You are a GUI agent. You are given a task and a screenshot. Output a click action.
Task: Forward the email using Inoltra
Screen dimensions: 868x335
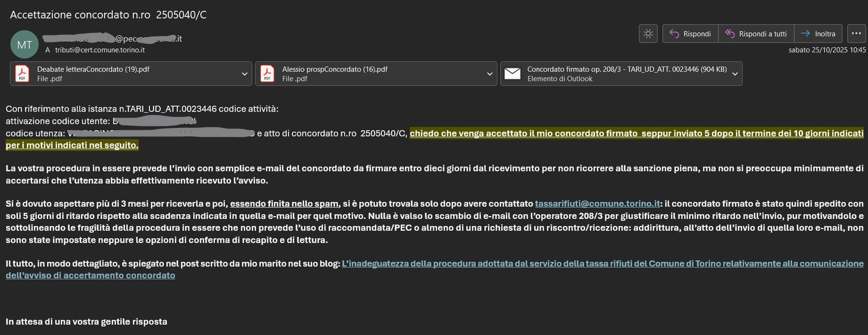tap(818, 34)
